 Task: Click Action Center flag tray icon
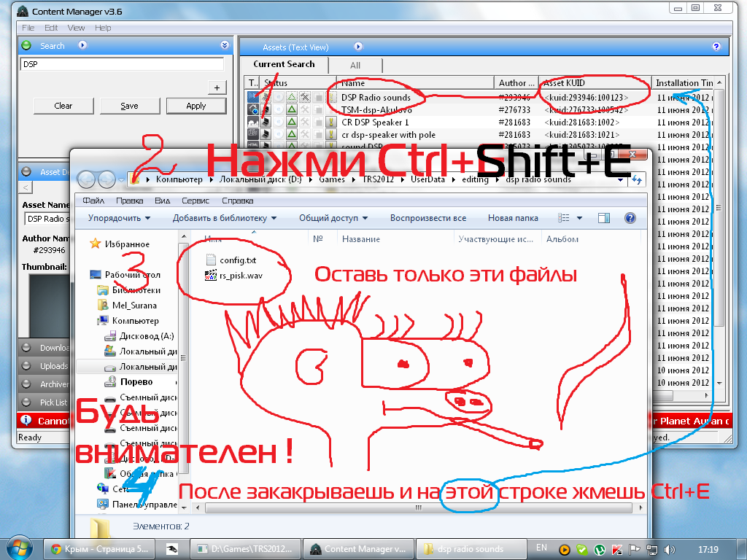click(x=635, y=550)
